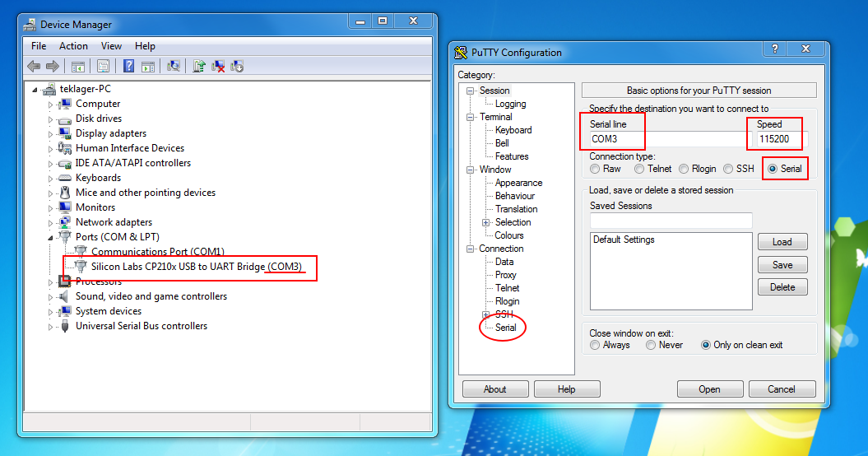Collapse the Connection node in PuTTY tree
868x456 pixels.
(x=470, y=249)
